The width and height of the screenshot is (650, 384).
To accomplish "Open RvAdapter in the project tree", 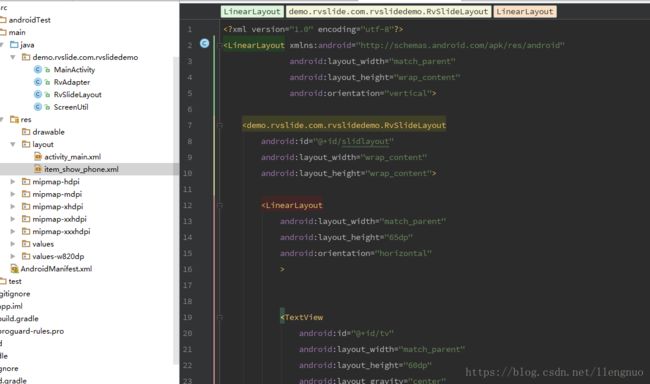I will point(72,82).
